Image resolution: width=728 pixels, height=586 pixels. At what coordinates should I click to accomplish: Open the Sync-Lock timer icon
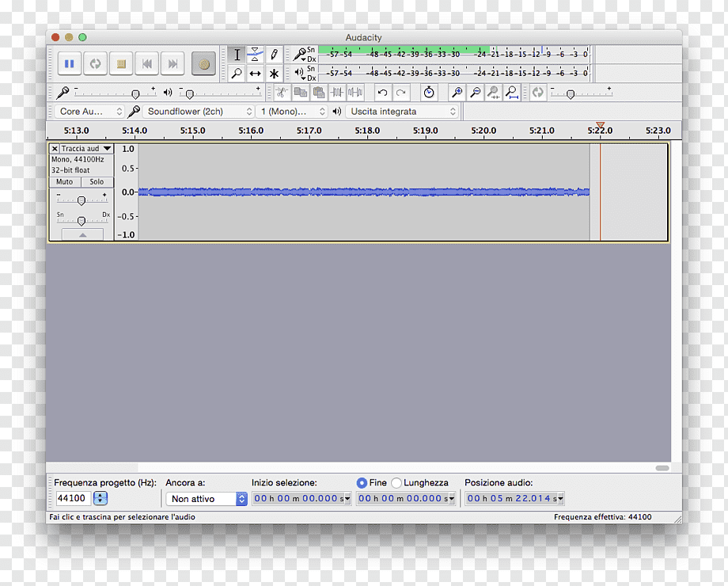(x=429, y=93)
